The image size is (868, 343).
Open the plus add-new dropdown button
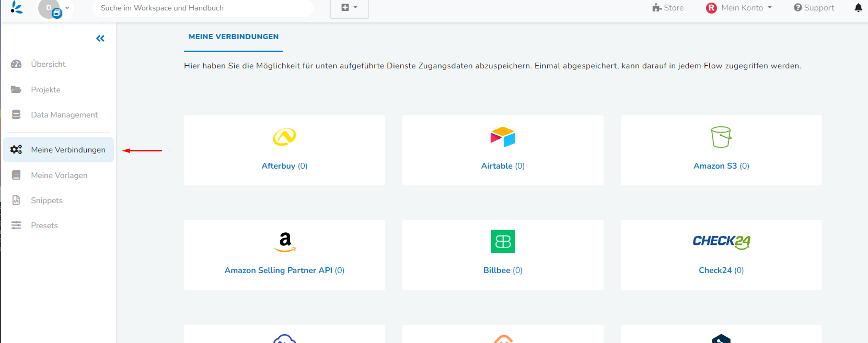click(x=349, y=8)
